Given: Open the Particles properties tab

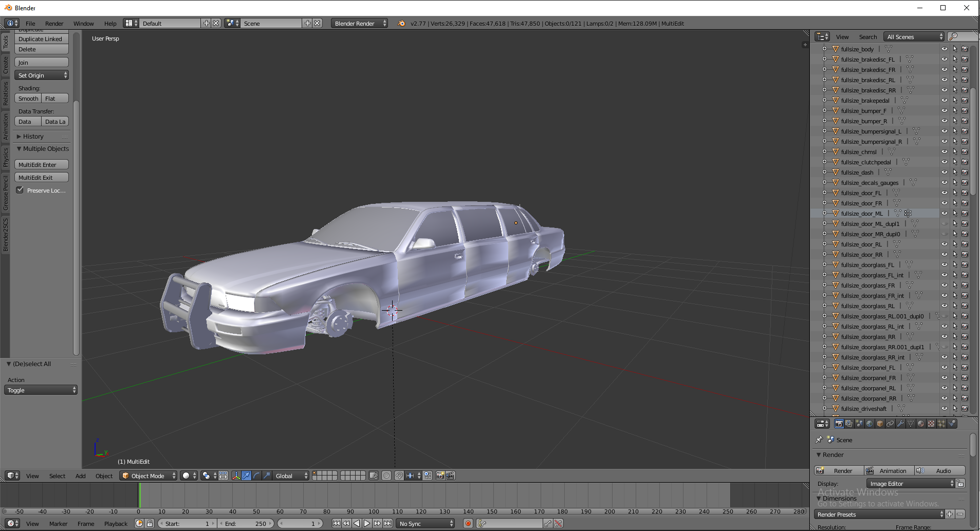Looking at the screenshot, I should [x=941, y=424].
